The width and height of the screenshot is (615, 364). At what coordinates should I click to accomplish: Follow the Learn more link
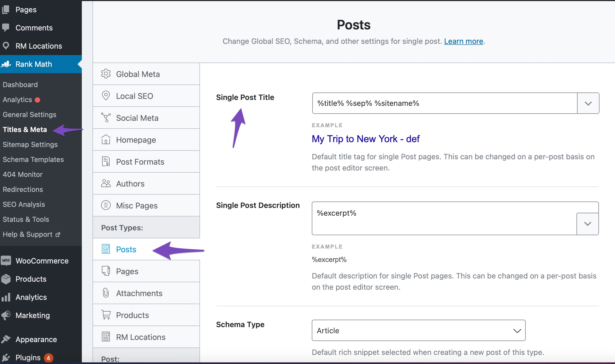(463, 41)
